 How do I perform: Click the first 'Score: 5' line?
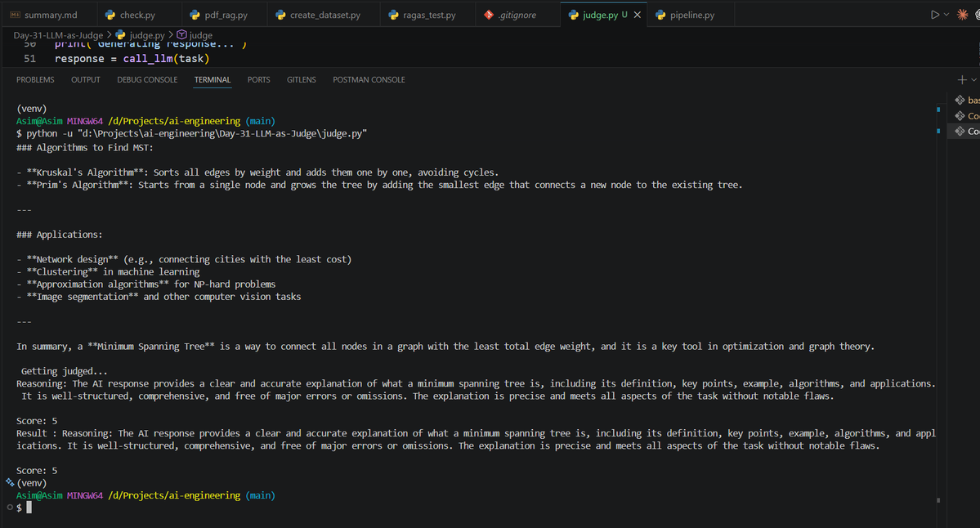(x=37, y=421)
